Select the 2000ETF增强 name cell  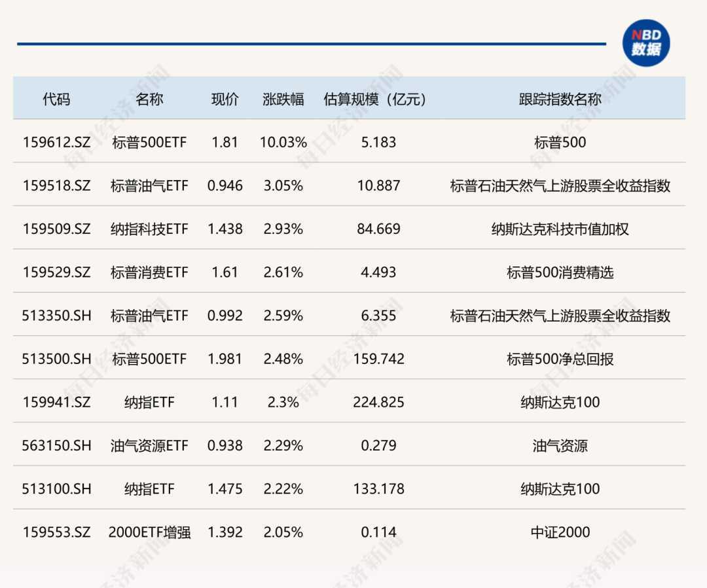pos(149,532)
